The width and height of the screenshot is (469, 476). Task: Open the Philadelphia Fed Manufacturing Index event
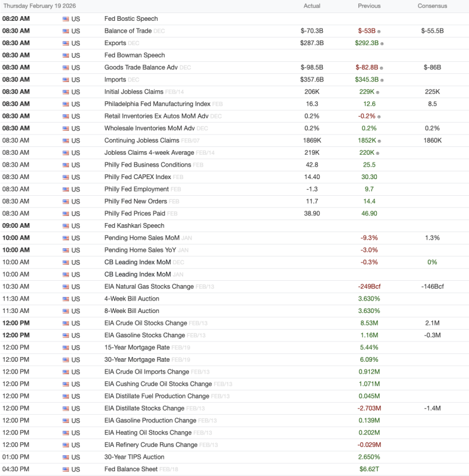coord(157,104)
